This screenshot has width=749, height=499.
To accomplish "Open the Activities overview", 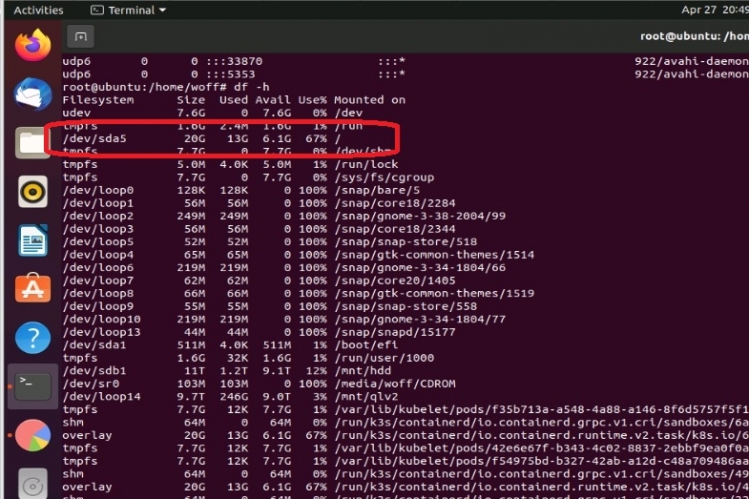I will point(38,10).
